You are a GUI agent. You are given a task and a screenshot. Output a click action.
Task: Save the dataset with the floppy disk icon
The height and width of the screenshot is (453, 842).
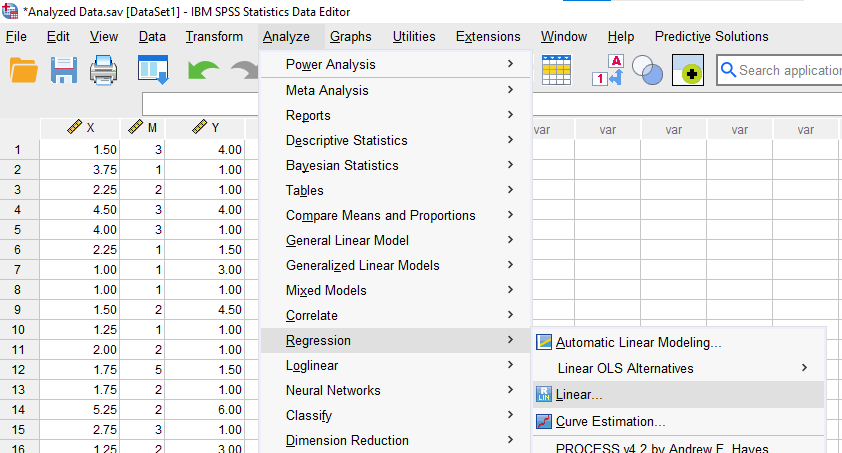[65, 71]
